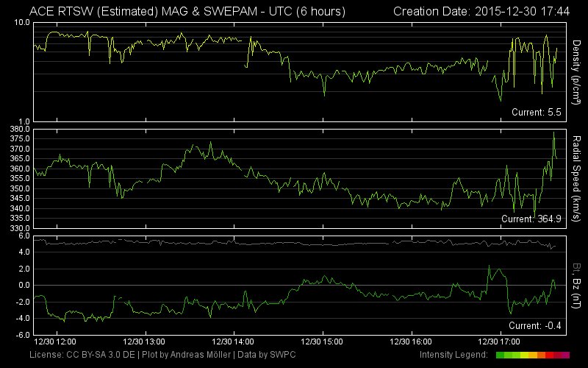Click the 'Intensity Legend:' label
Viewport: 588px width, 368px height.
pyautogui.click(x=455, y=355)
